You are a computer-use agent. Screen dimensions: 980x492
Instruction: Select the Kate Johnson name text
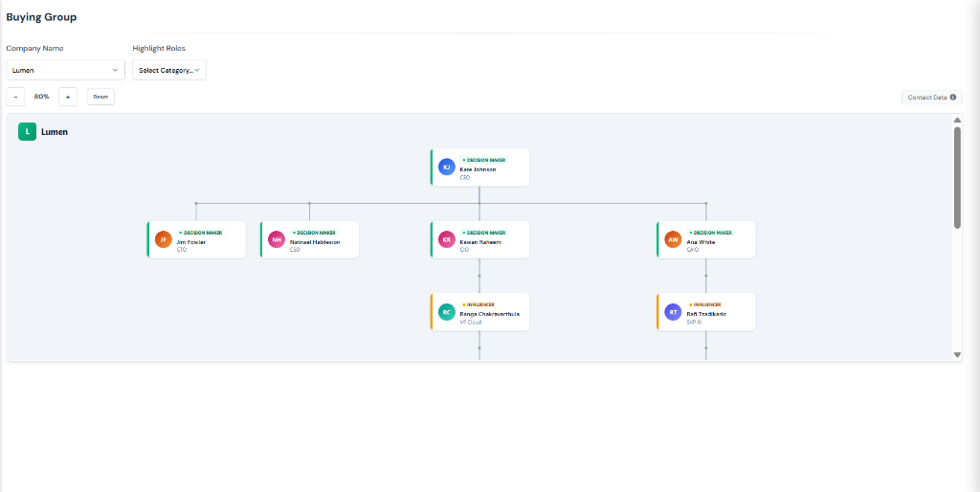[479, 169]
